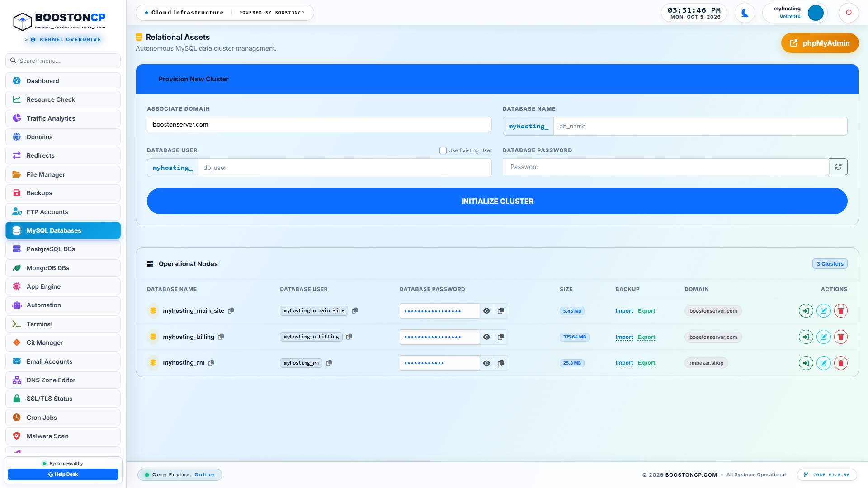Select DNS Zone Editor menu item
The image size is (868, 488).
[63, 380]
